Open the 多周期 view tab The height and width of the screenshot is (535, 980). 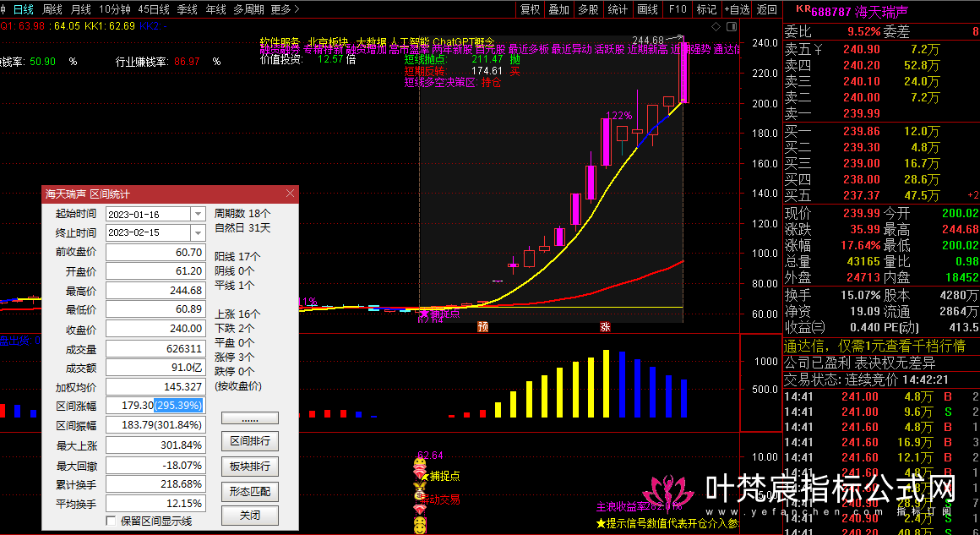click(x=248, y=8)
